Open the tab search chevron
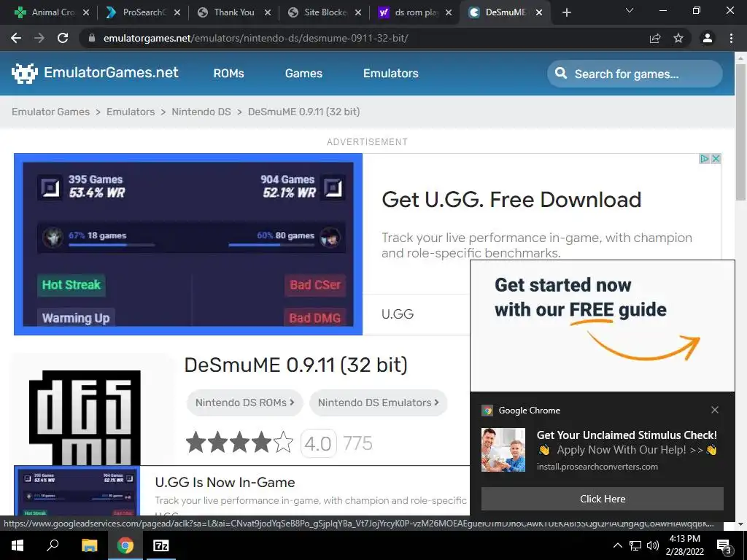This screenshot has height=560, width=747. (630, 10)
